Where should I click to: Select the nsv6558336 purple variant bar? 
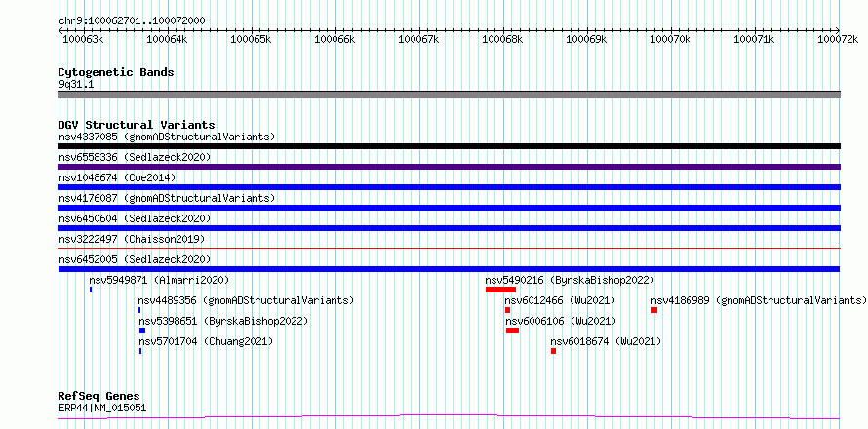tap(449, 167)
